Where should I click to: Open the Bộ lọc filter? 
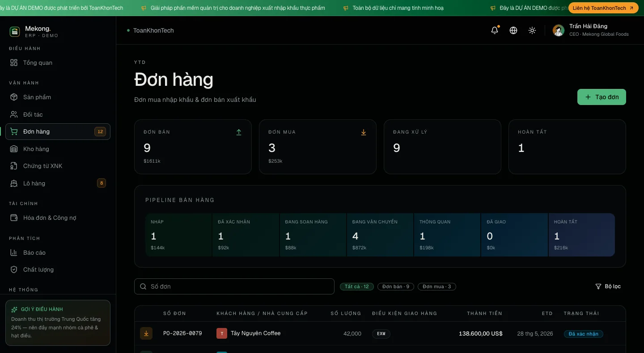[x=608, y=286]
